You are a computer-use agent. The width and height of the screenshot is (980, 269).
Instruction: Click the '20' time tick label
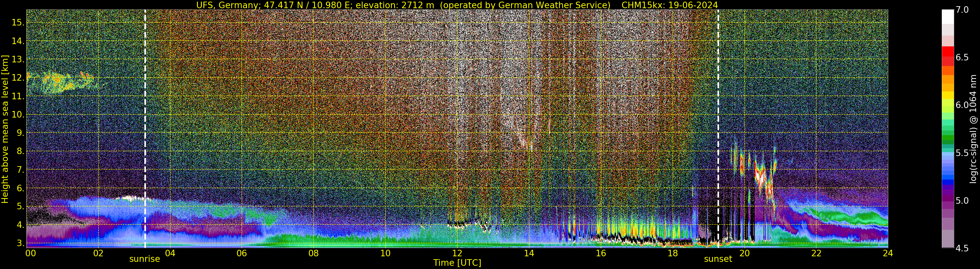tap(745, 253)
